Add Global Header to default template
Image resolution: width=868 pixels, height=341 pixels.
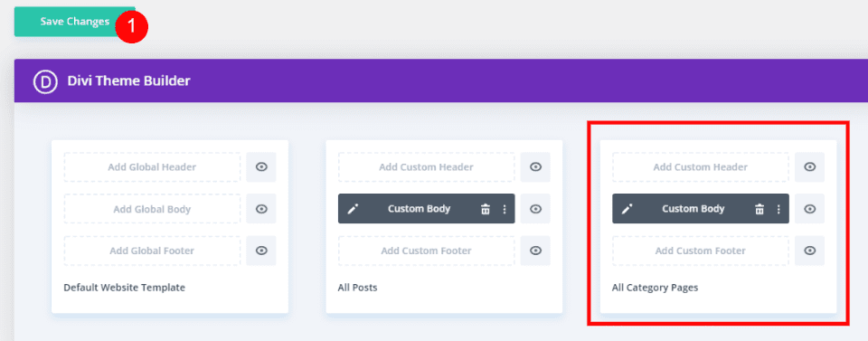[x=152, y=166]
